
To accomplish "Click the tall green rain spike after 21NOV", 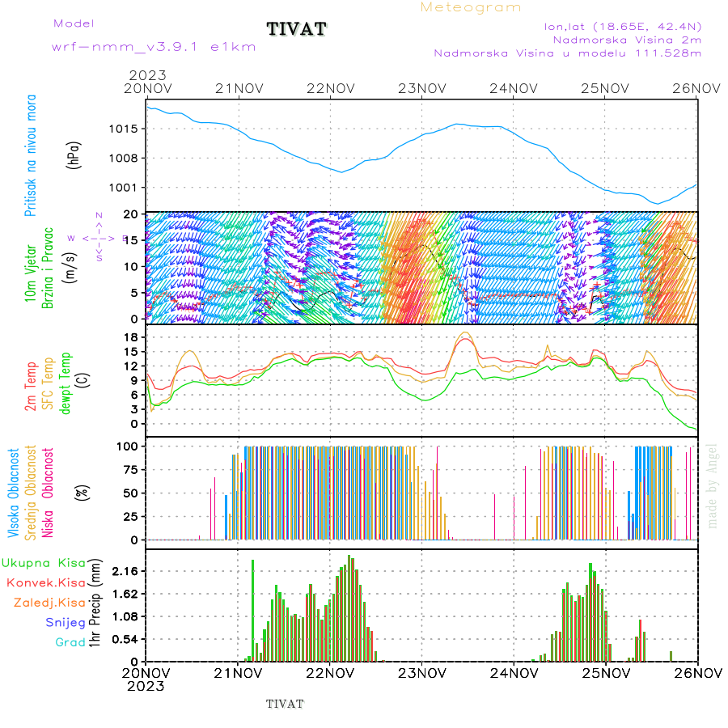I will pos(252,611).
